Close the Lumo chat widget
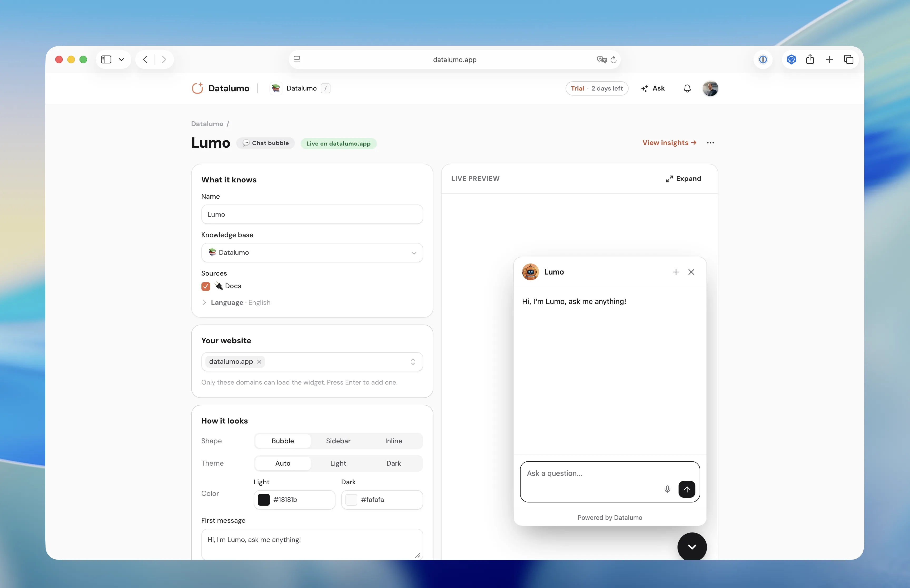Screen dimensions: 910x588 tap(691, 272)
